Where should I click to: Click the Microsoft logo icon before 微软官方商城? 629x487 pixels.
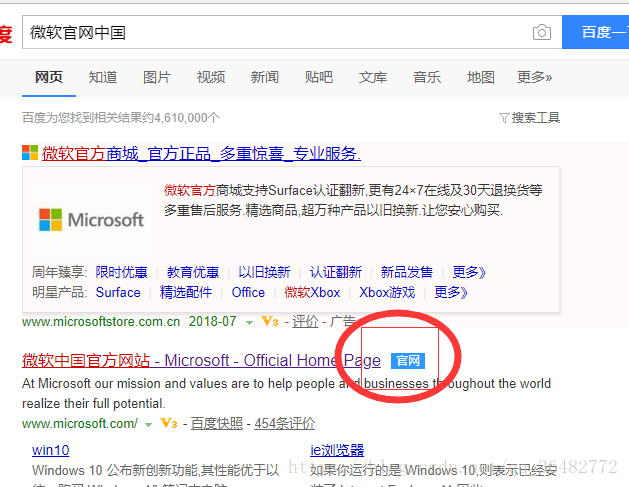click(x=30, y=153)
